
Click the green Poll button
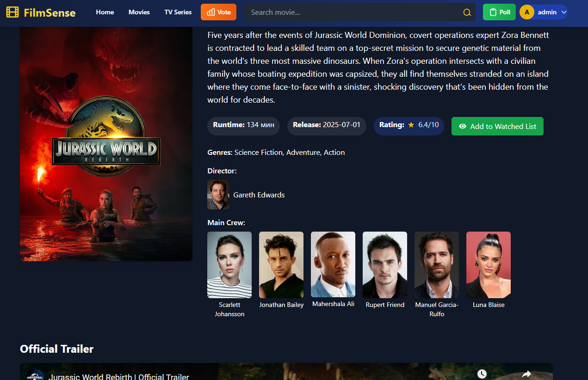coord(499,12)
